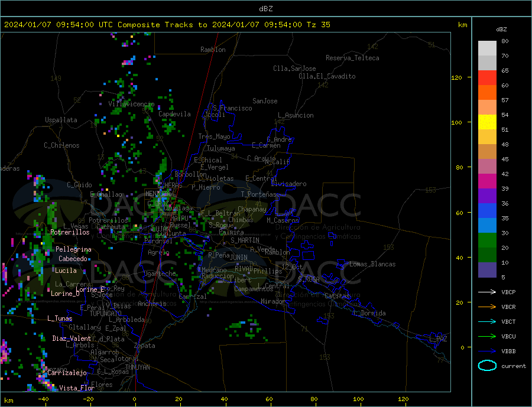532x407 pixels.
Task: Click the Potrerillos pink label
Action: [70, 232]
